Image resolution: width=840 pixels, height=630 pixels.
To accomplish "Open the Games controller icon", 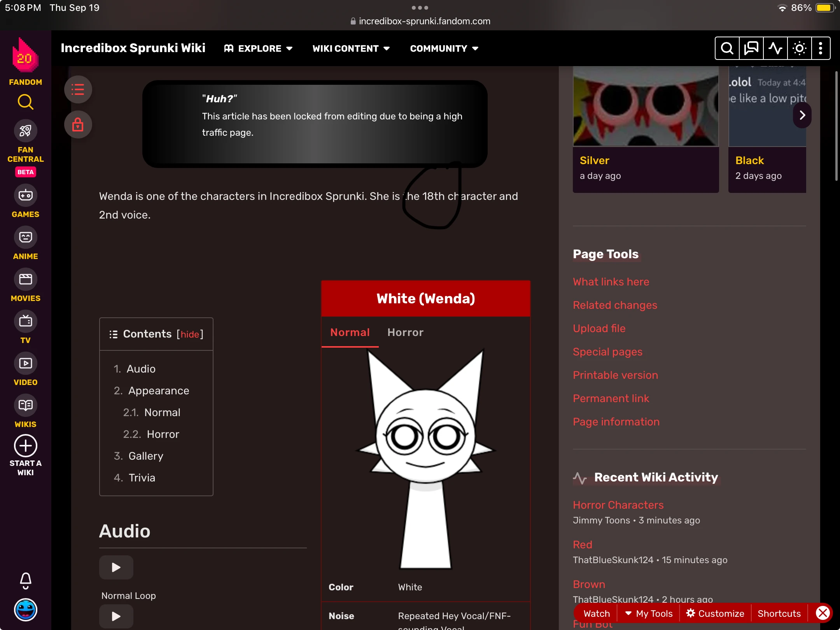I will (25, 195).
